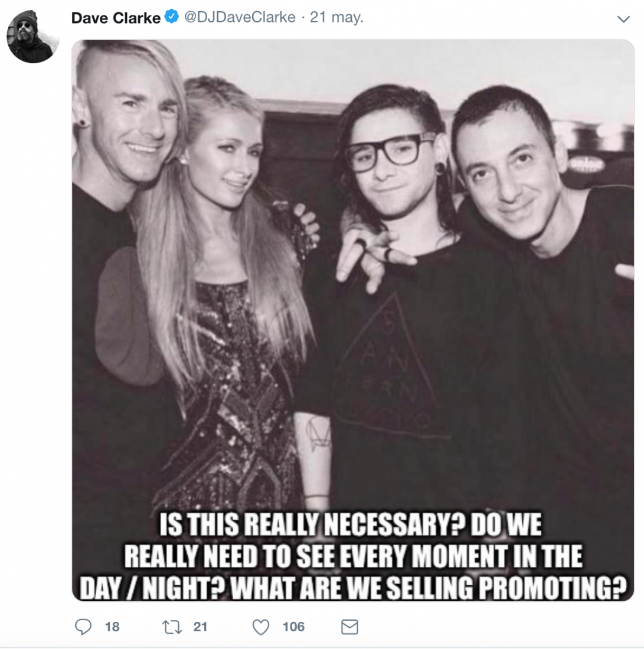Open Dave Clarke's profile avatar
The height and width of the screenshot is (649, 644).
[32, 37]
